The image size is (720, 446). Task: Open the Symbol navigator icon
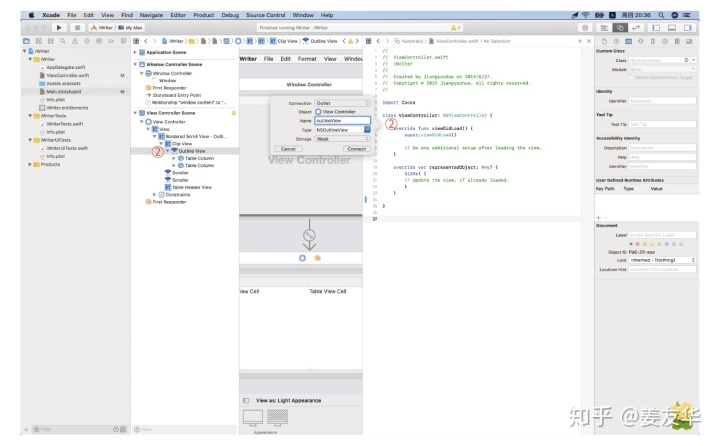(x=51, y=41)
